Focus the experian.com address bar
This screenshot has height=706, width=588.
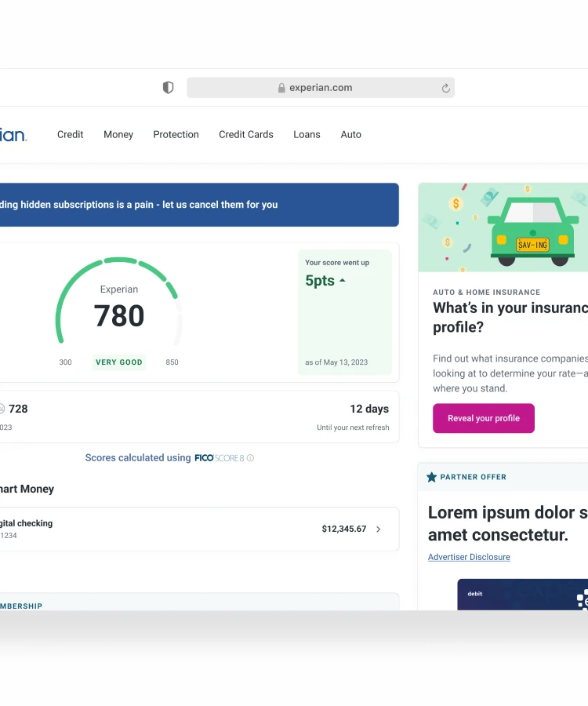(x=321, y=87)
